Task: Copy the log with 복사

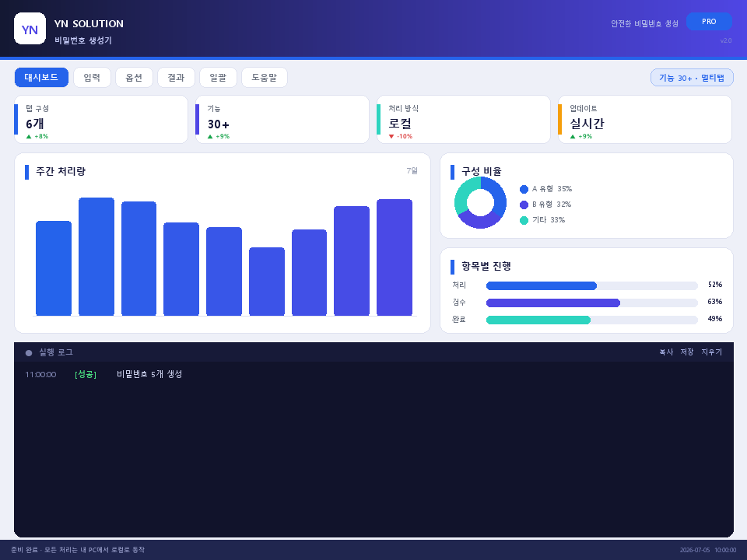Action: pos(666,352)
